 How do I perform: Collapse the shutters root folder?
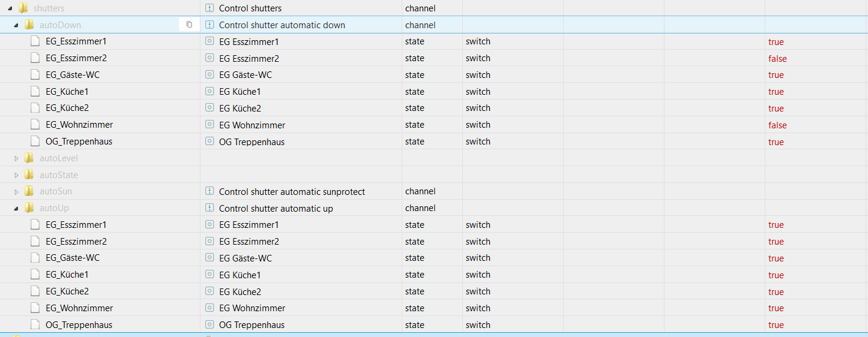11,8
